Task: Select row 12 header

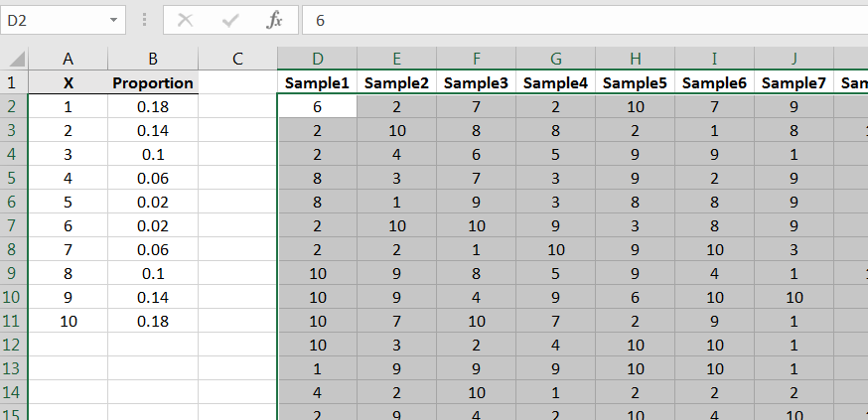Action: point(13,345)
